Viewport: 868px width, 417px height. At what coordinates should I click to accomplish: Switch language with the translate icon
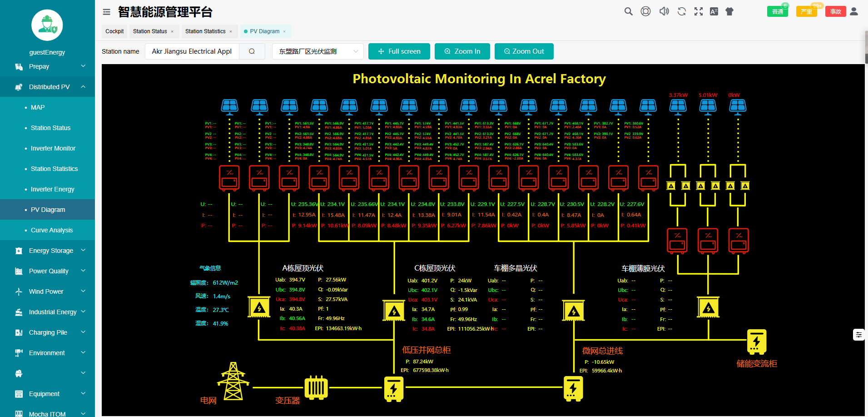(x=714, y=11)
